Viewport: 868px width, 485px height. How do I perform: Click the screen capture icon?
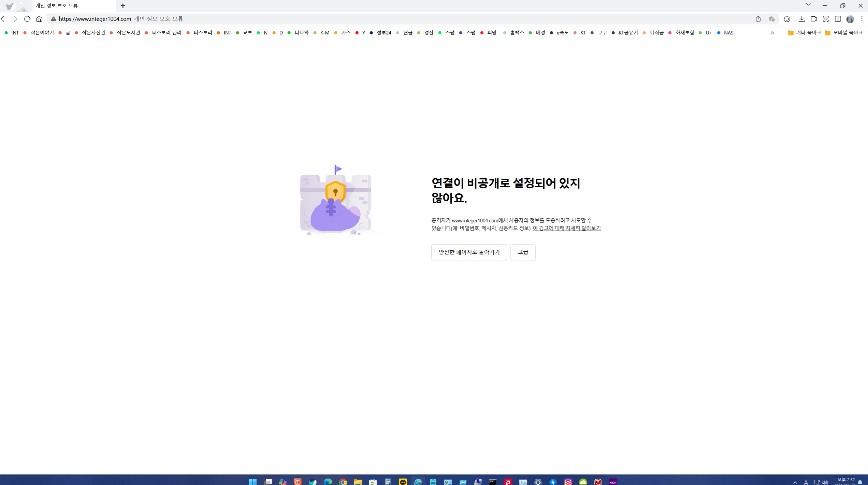click(x=826, y=19)
